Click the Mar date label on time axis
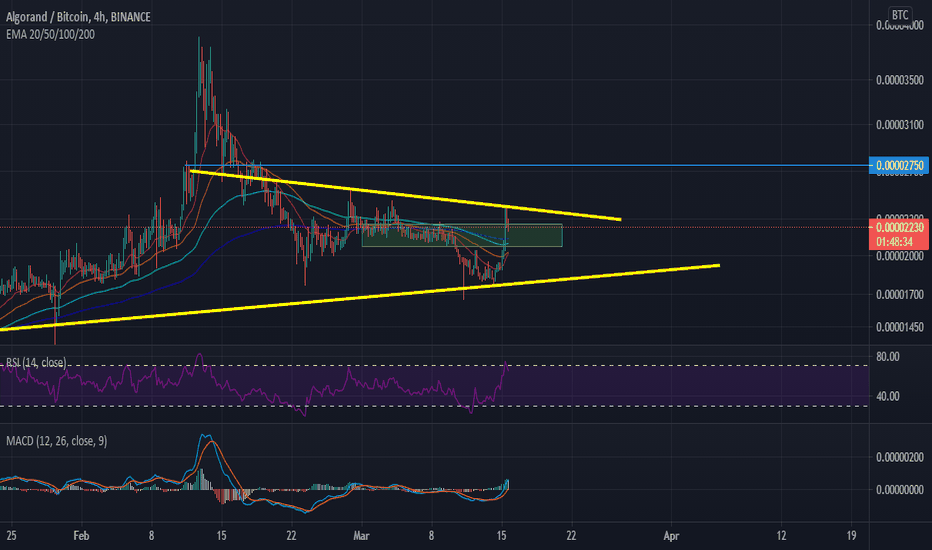932x550 pixels. click(361, 536)
